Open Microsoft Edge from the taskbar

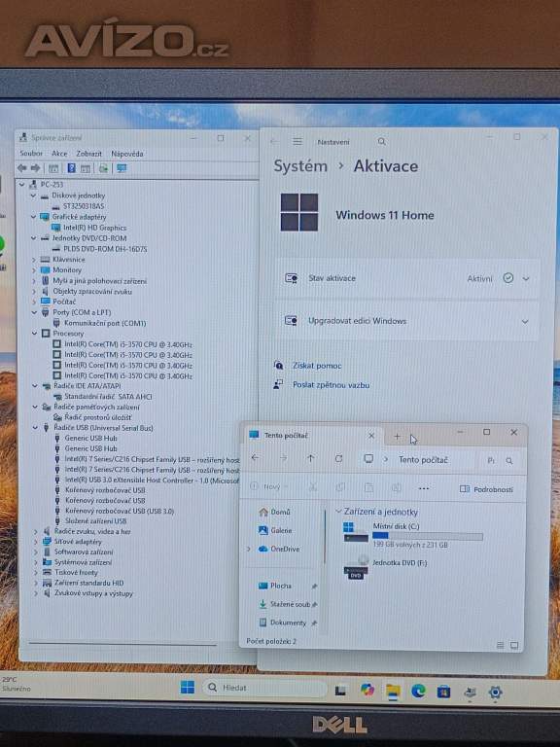point(418,691)
